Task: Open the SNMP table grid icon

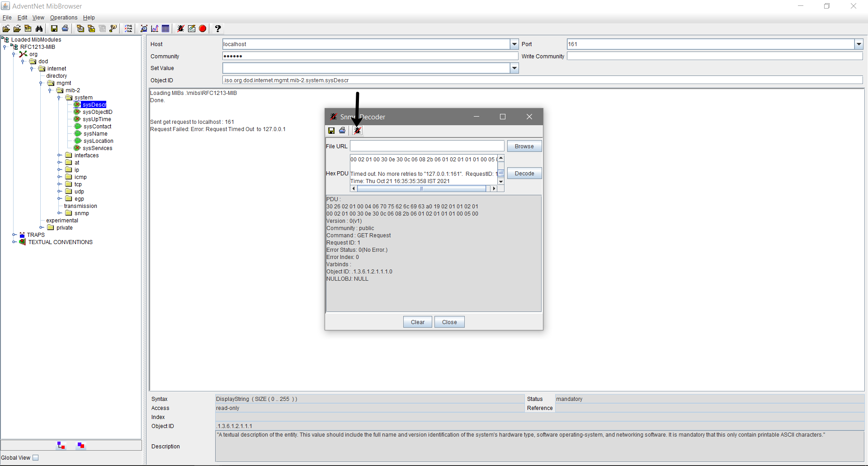Action: [165, 28]
